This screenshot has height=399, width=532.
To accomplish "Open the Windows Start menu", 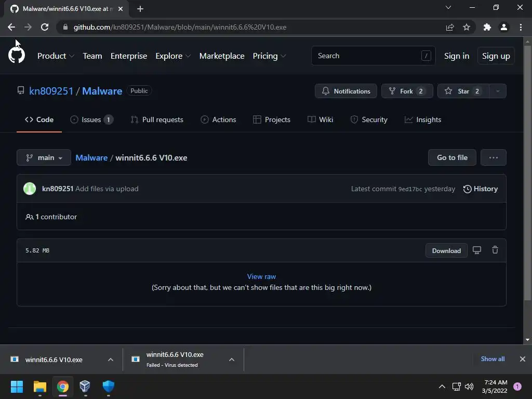I will (x=17, y=387).
